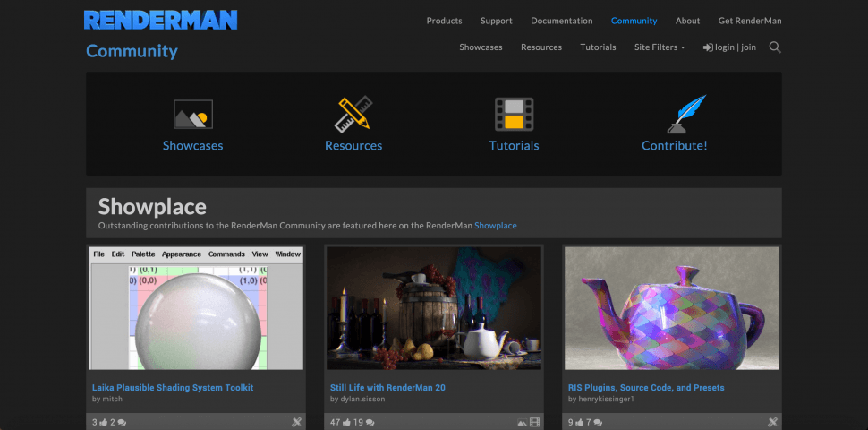This screenshot has height=430, width=868.
Task: Open the search magnifier icon
Action: pyautogui.click(x=775, y=47)
